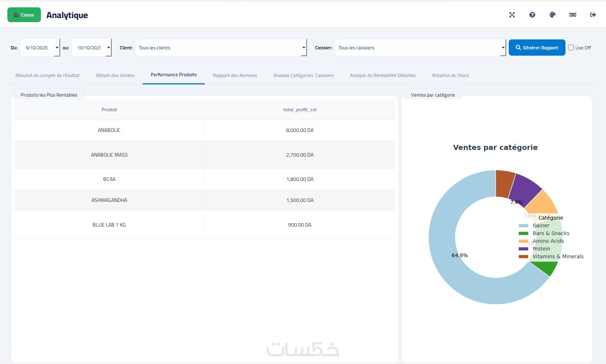
Task: Go to Rapport des Remises tab
Action: tap(235, 76)
